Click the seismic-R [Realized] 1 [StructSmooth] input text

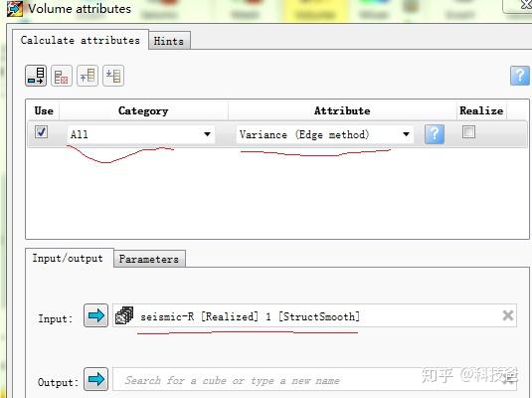[x=250, y=316]
